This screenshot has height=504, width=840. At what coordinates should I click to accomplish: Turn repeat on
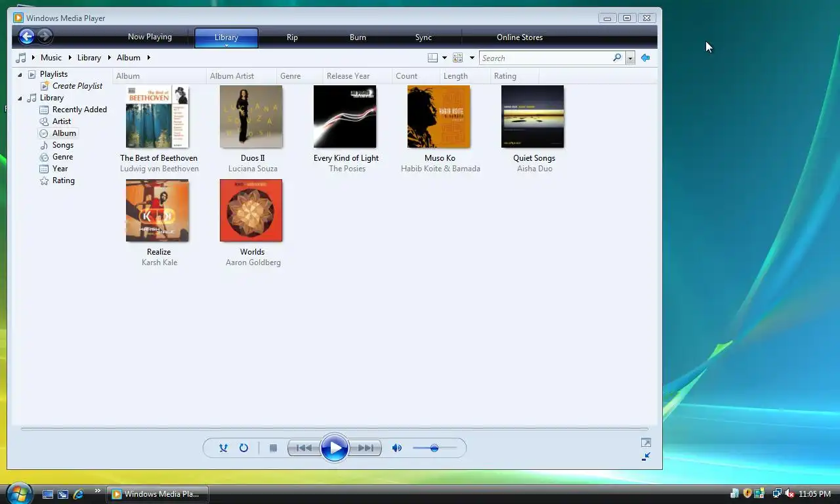pos(243,448)
